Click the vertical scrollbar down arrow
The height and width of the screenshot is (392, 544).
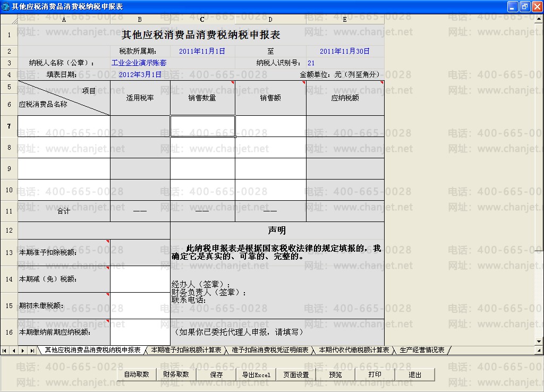click(539, 341)
